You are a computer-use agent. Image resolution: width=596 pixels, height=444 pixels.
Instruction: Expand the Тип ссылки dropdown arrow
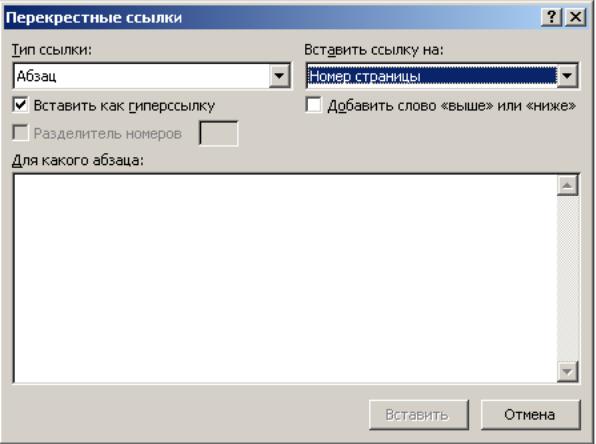point(279,76)
